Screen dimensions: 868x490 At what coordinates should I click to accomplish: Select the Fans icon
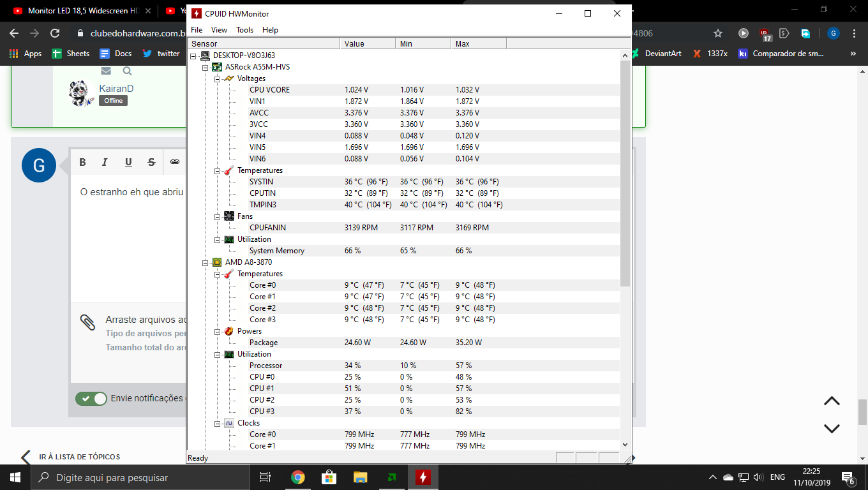(x=229, y=216)
